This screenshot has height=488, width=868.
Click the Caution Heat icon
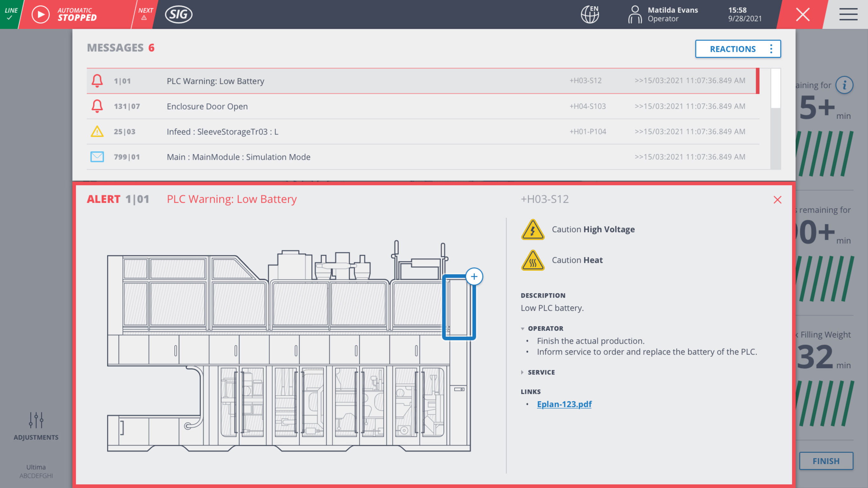[x=533, y=261]
